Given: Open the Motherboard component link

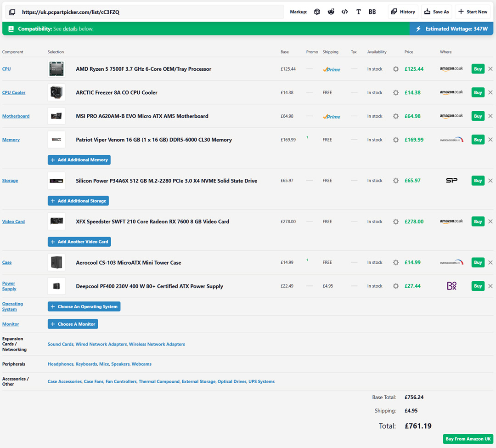Looking at the screenshot, I should 16,116.
